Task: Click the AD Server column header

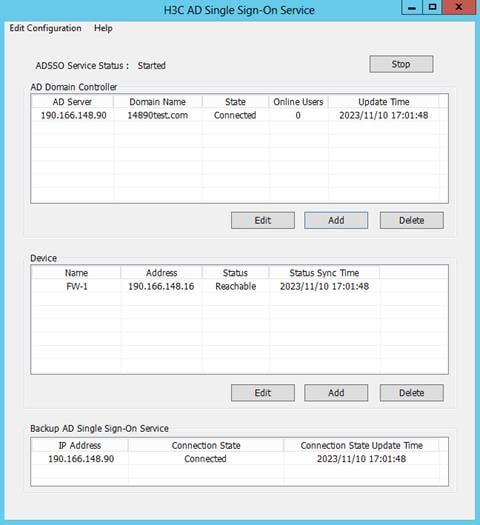Action: (x=72, y=102)
